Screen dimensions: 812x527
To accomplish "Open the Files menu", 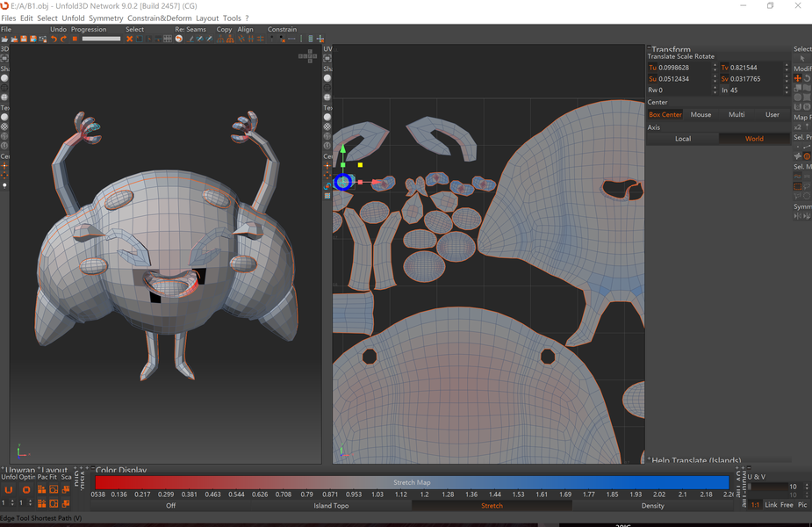I will point(8,18).
